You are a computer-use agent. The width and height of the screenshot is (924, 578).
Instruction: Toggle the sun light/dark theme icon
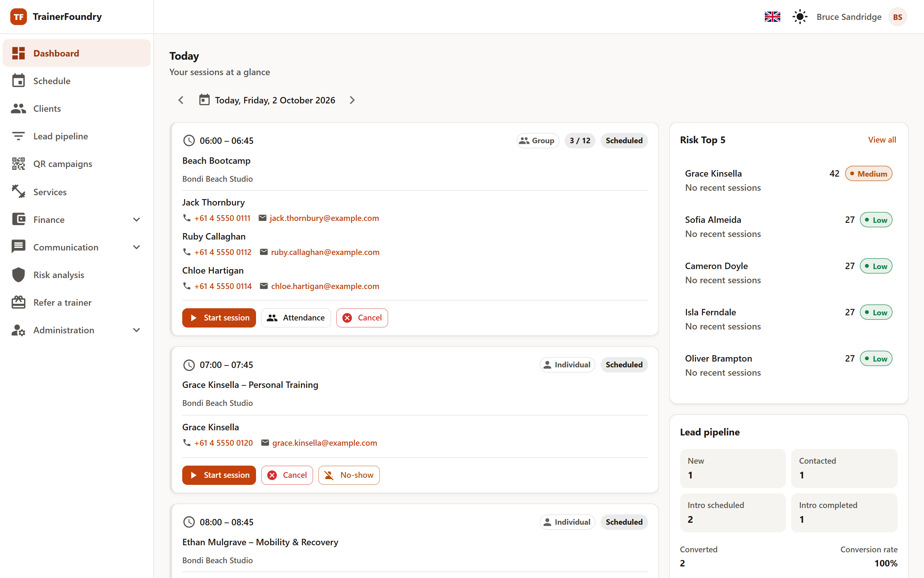point(800,17)
